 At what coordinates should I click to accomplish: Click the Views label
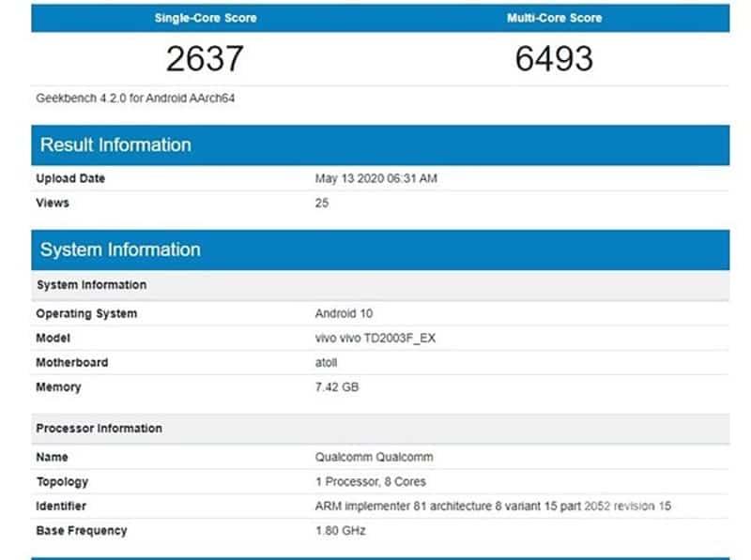coord(53,203)
